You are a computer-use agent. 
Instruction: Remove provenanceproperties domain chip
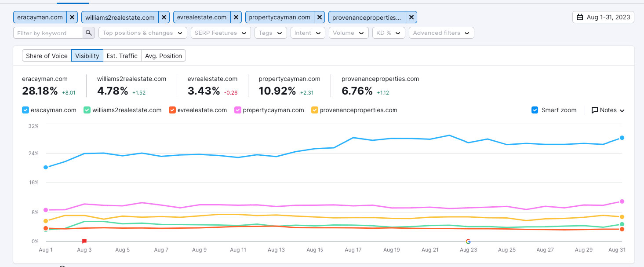[411, 17]
